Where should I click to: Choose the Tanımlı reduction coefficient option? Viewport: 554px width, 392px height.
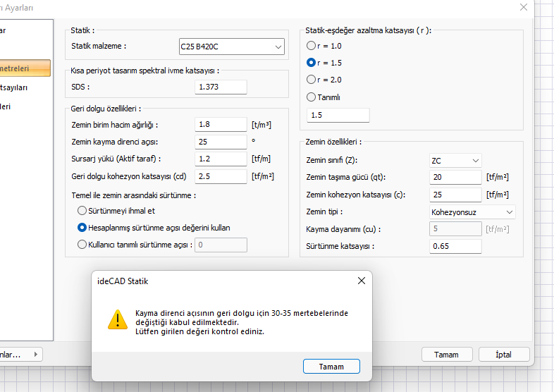pos(312,97)
